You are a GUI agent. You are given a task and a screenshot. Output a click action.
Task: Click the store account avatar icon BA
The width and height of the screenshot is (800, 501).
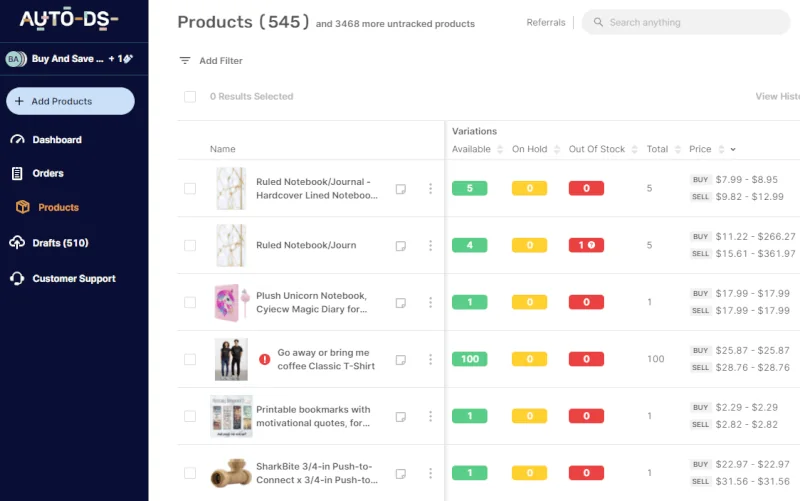coord(14,59)
